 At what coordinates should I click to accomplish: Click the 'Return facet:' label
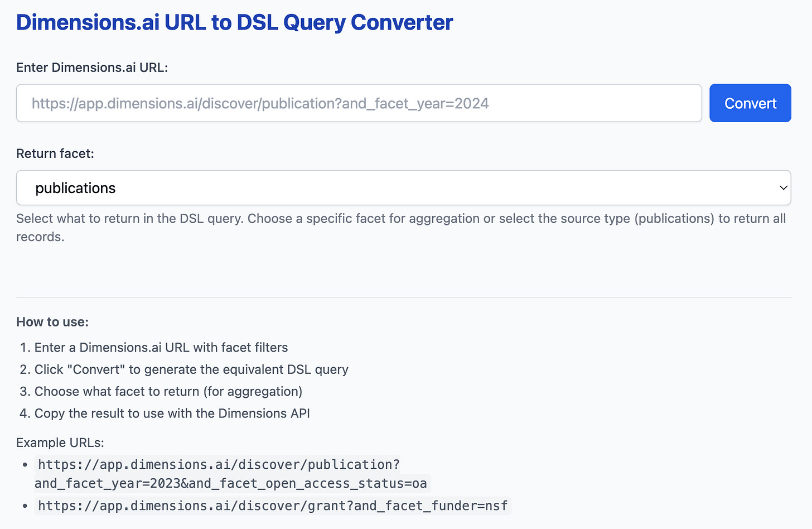(55, 153)
